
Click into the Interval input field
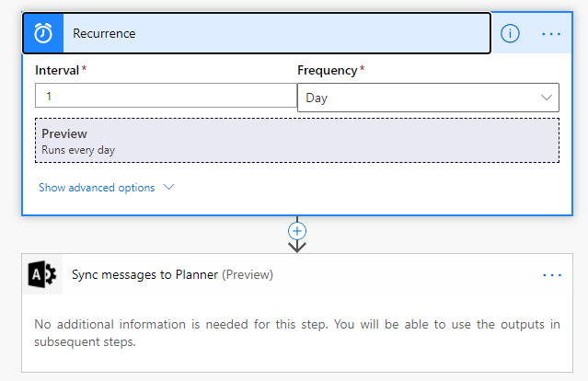(x=166, y=97)
